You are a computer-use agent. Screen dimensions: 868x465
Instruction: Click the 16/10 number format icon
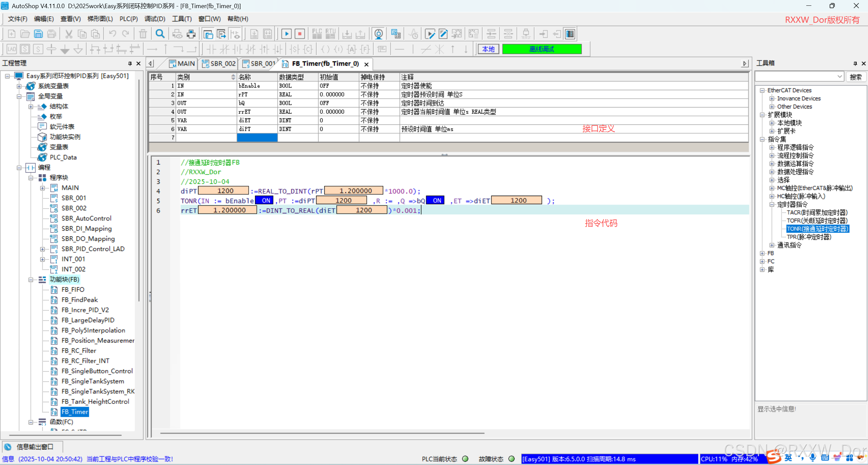point(396,34)
